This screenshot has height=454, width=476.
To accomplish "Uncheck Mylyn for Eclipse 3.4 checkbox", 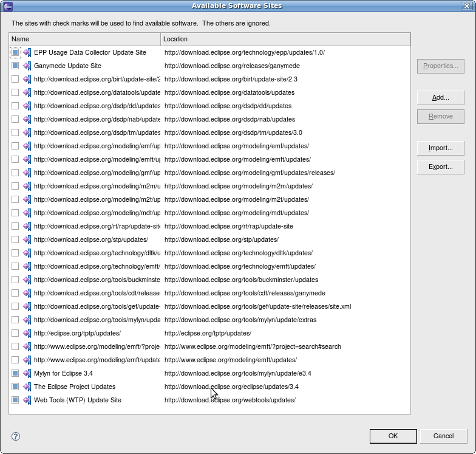I will (x=15, y=373).
